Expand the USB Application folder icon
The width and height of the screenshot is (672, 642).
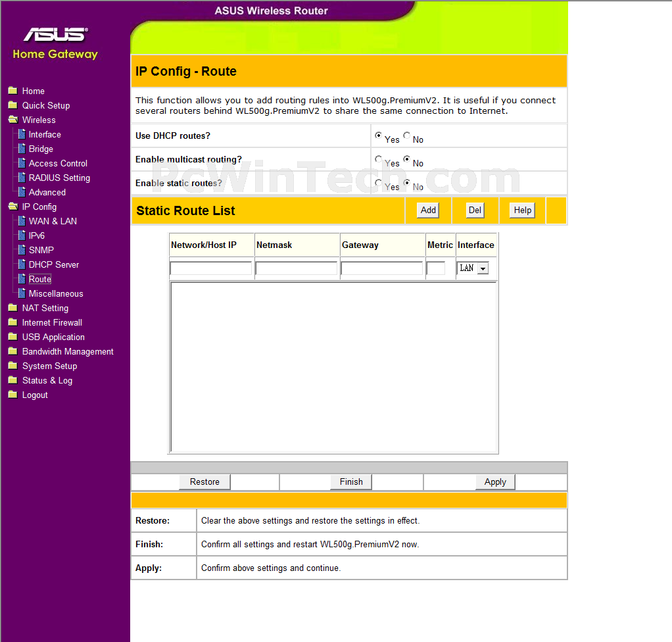point(13,337)
